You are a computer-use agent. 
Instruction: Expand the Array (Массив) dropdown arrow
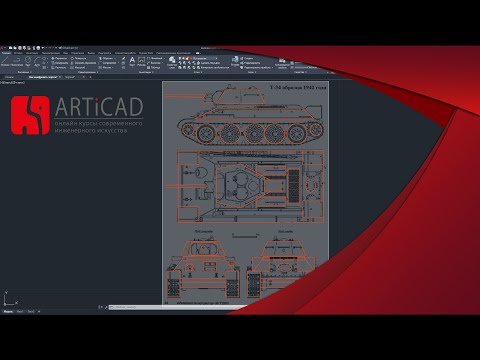tap(113, 68)
